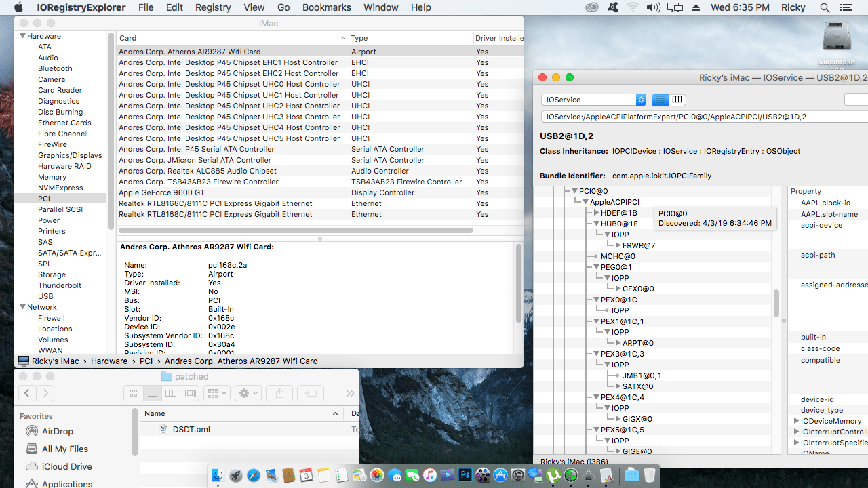Open Photos from the Dock
The height and width of the screenshot is (488, 868).
coord(376,475)
